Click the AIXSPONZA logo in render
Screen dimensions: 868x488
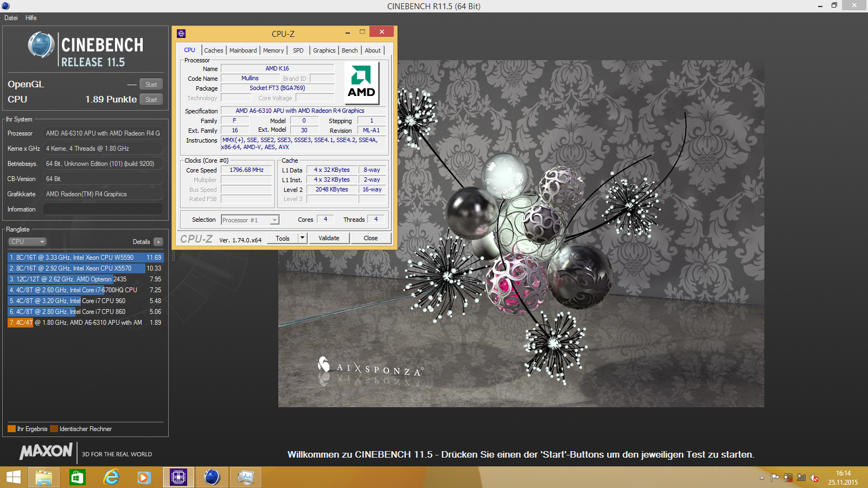[x=370, y=367]
